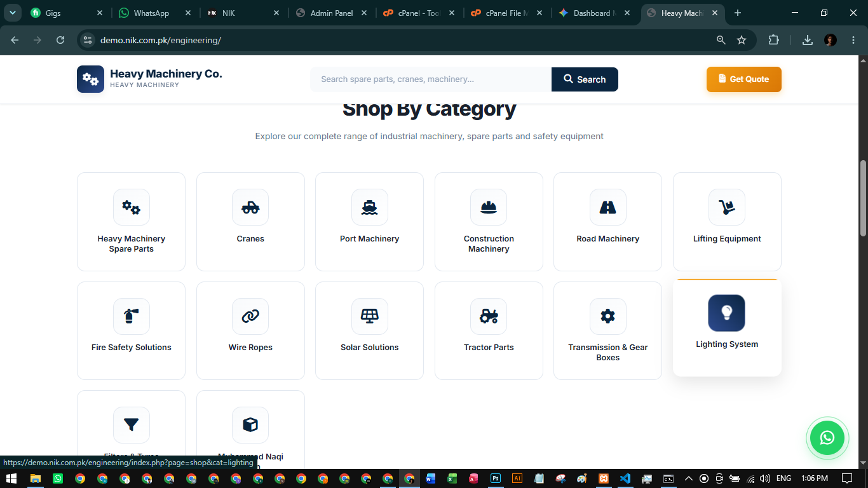This screenshot has height=488, width=868.
Task: Open Photoshop from the taskbar
Action: (x=496, y=478)
